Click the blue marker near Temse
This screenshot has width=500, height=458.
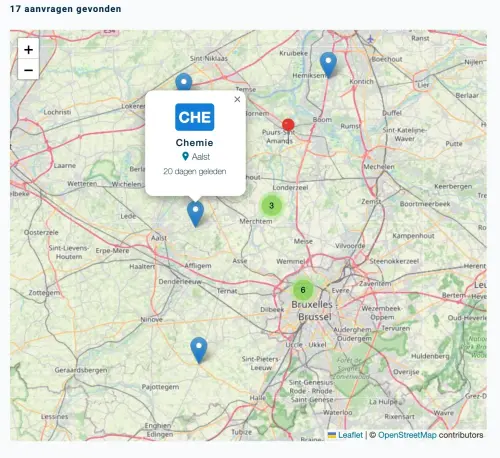(x=184, y=82)
